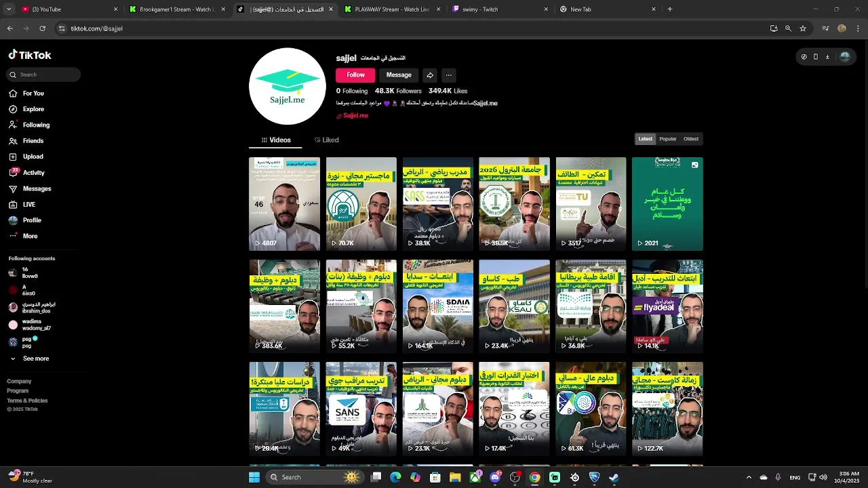868x488 pixels.
Task: Open the SDAIA video with 164.1K views
Action: tap(437, 306)
